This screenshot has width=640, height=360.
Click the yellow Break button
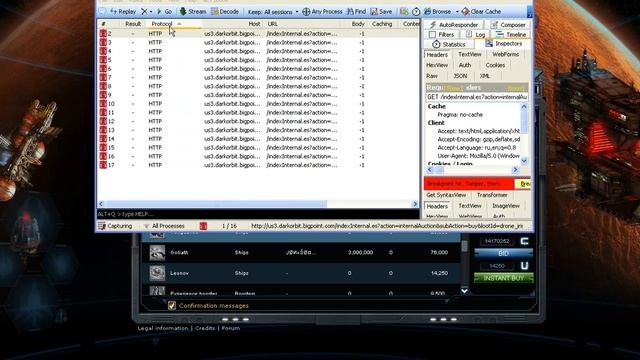(x=524, y=184)
